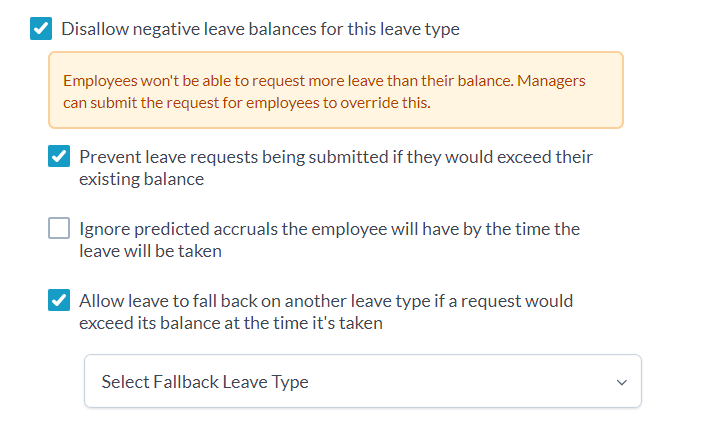Click the "Ignore predicted accruals" label text
Screen dimensions: 717x427
[x=329, y=229]
